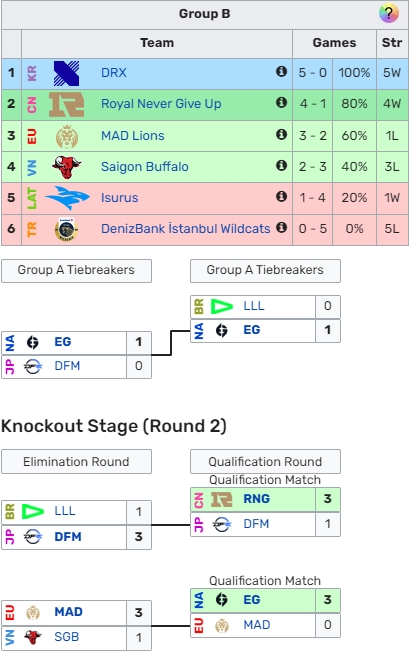Click the DRX team logo
Image resolution: width=412 pixels, height=652 pixels.
tap(67, 73)
